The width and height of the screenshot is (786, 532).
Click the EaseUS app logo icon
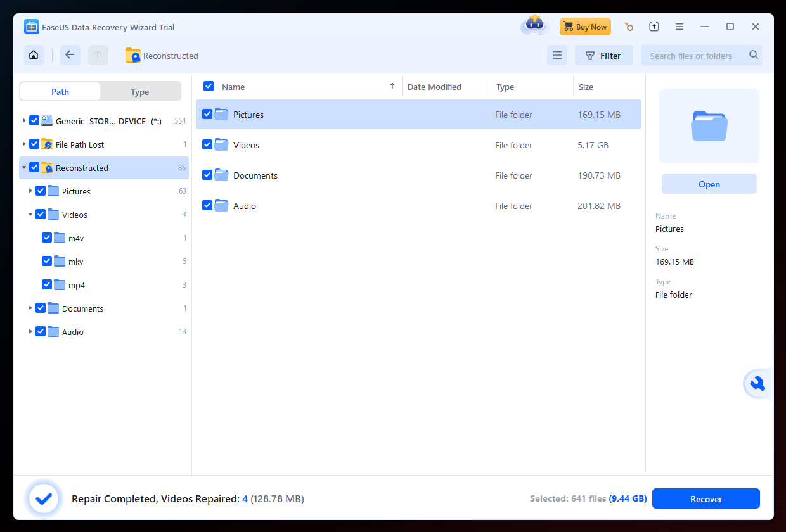32,27
